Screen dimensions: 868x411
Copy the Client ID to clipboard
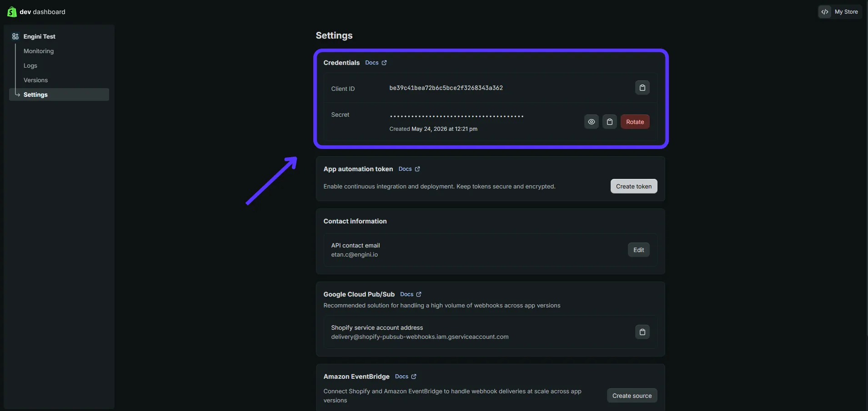point(642,88)
